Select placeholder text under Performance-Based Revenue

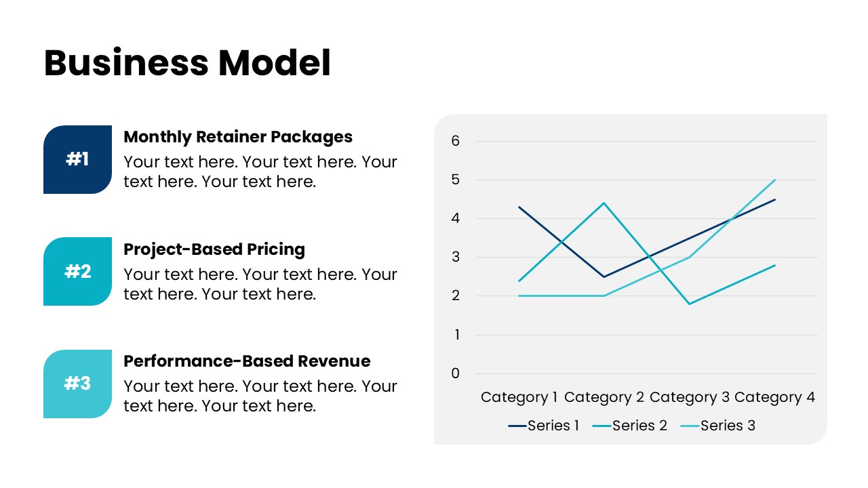pyautogui.click(x=260, y=396)
